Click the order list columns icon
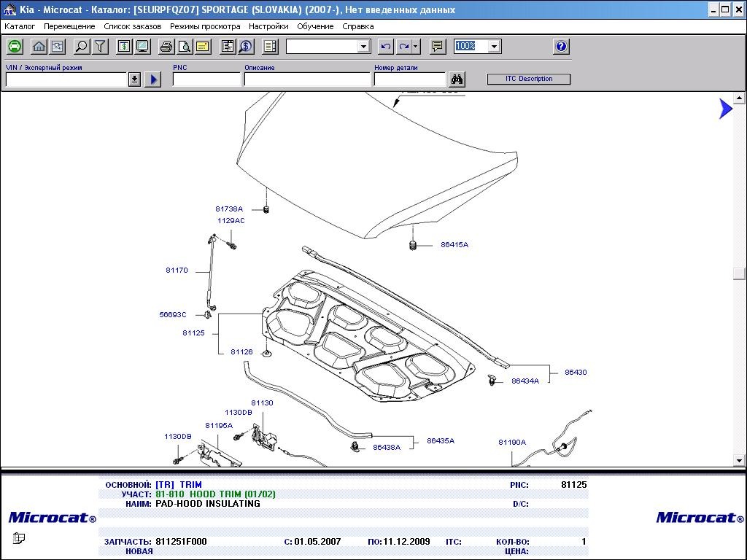 tap(270, 46)
